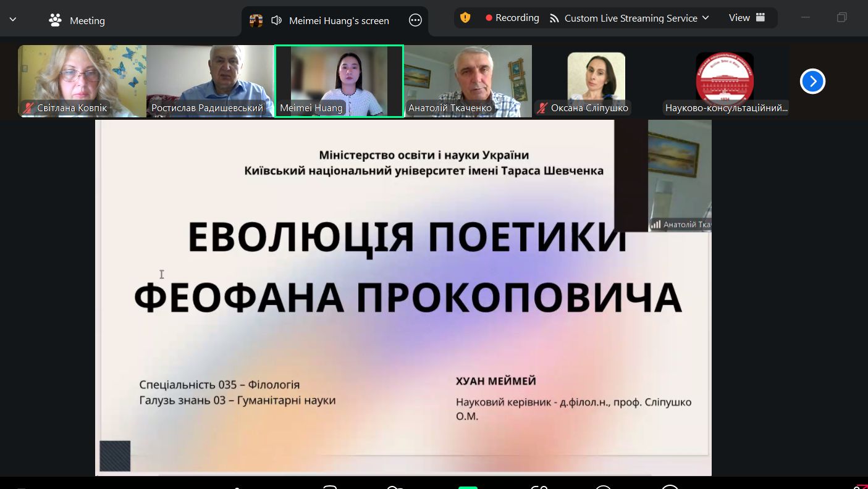Select Оксана Сліпушко's video thumbnail
The height and width of the screenshot is (489, 868).
[596, 74]
